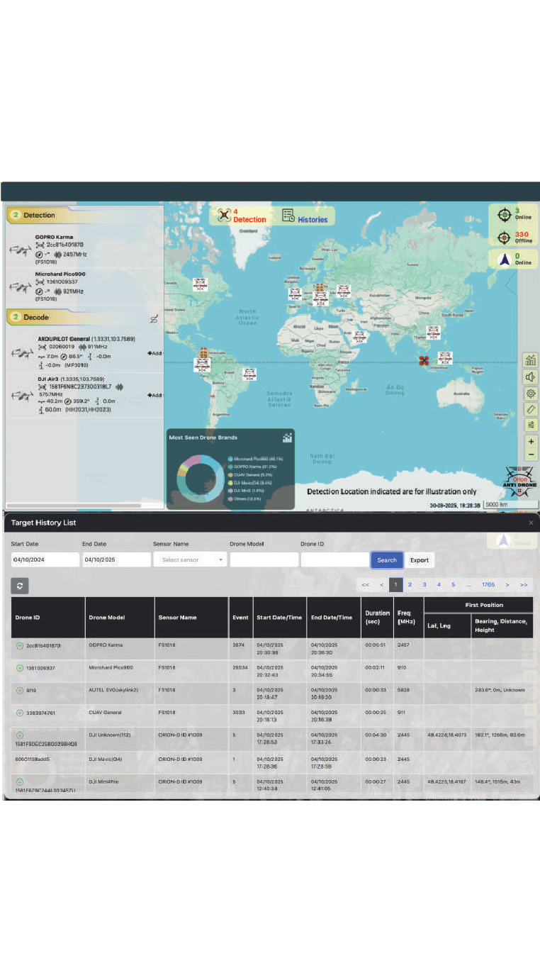Close the Target History List dialog
The height and width of the screenshot is (980, 540).
pyautogui.click(x=531, y=523)
